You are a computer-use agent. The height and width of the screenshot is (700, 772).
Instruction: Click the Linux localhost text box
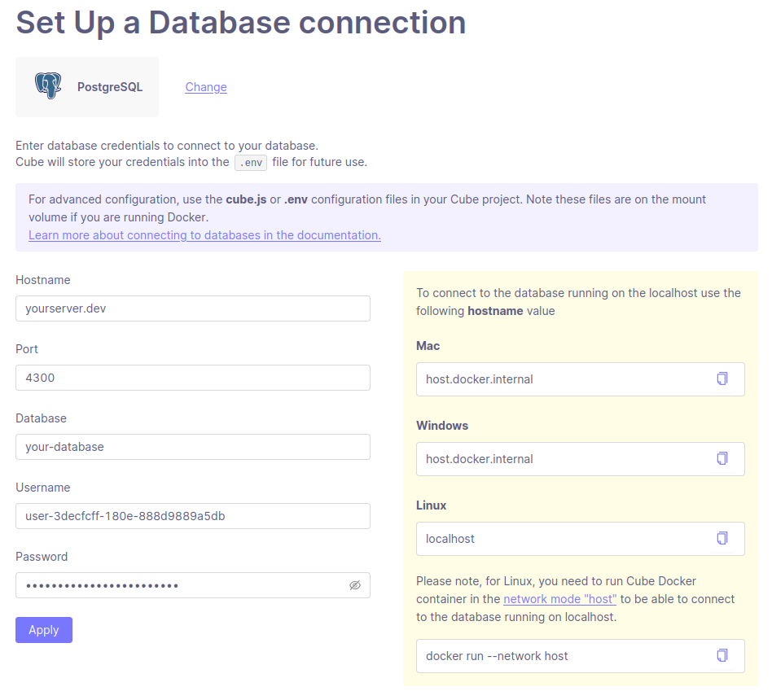[x=562, y=539]
